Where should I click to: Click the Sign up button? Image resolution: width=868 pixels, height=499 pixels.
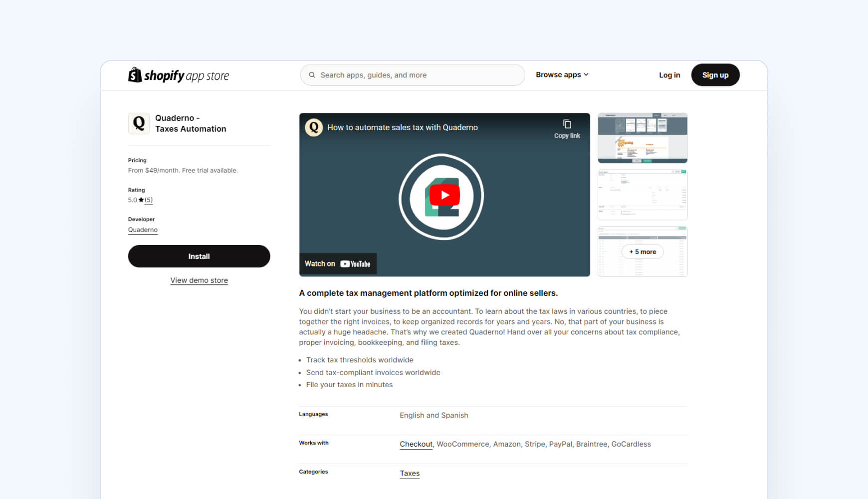(x=715, y=75)
